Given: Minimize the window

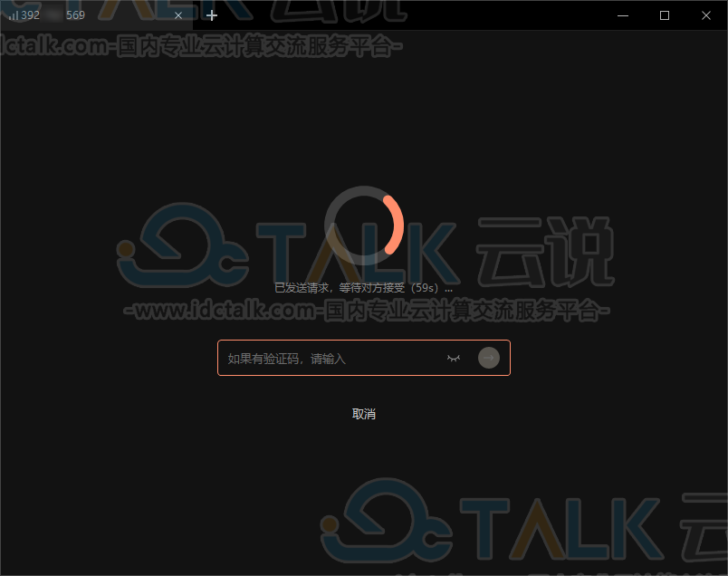Looking at the screenshot, I should pos(623,15).
